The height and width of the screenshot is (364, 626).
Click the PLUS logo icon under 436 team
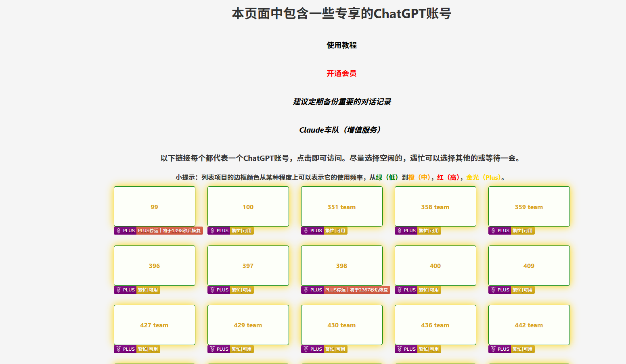(400, 349)
